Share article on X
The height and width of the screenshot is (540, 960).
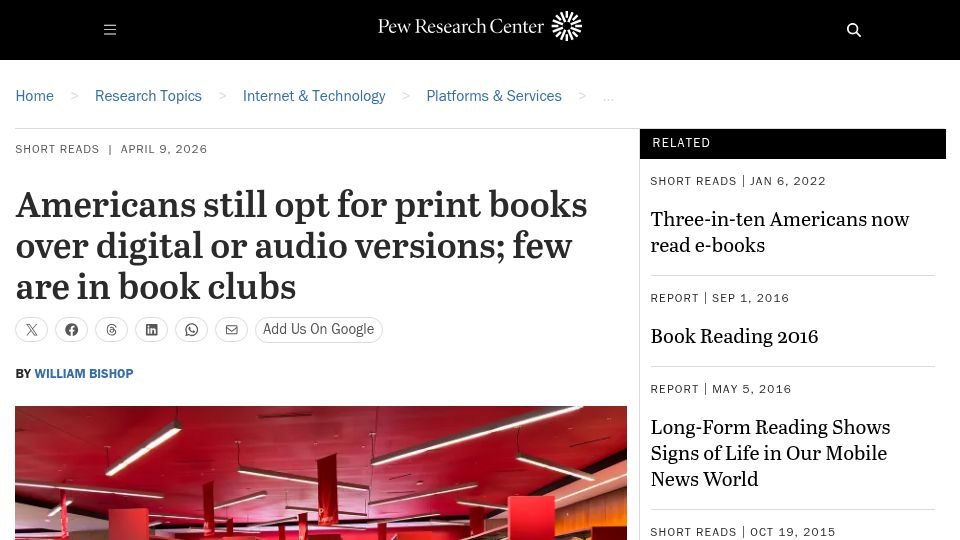pos(32,329)
